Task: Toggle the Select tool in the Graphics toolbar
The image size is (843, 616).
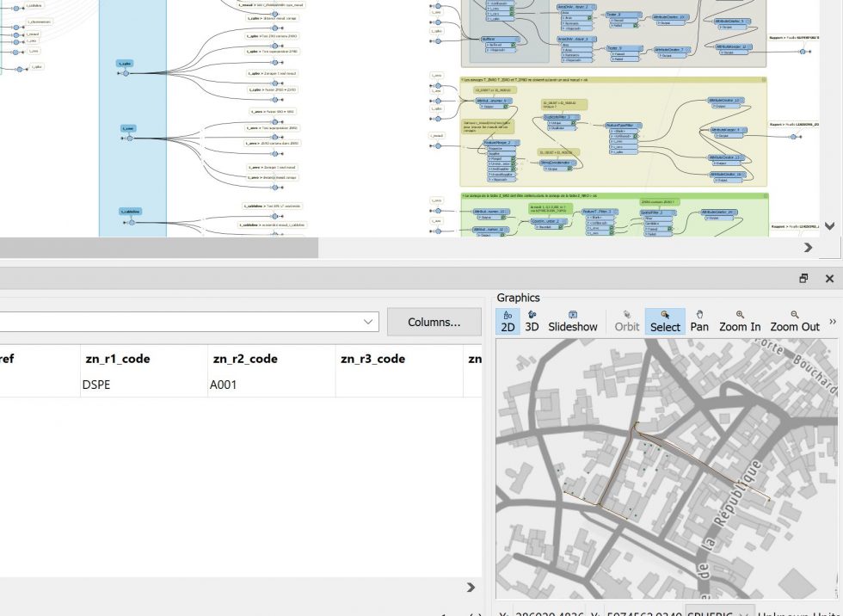Action: (x=665, y=320)
